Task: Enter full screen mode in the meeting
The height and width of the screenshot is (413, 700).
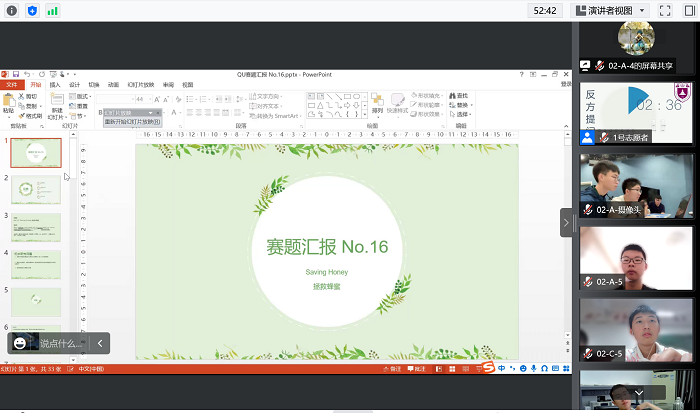Action: [x=665, y=11]
